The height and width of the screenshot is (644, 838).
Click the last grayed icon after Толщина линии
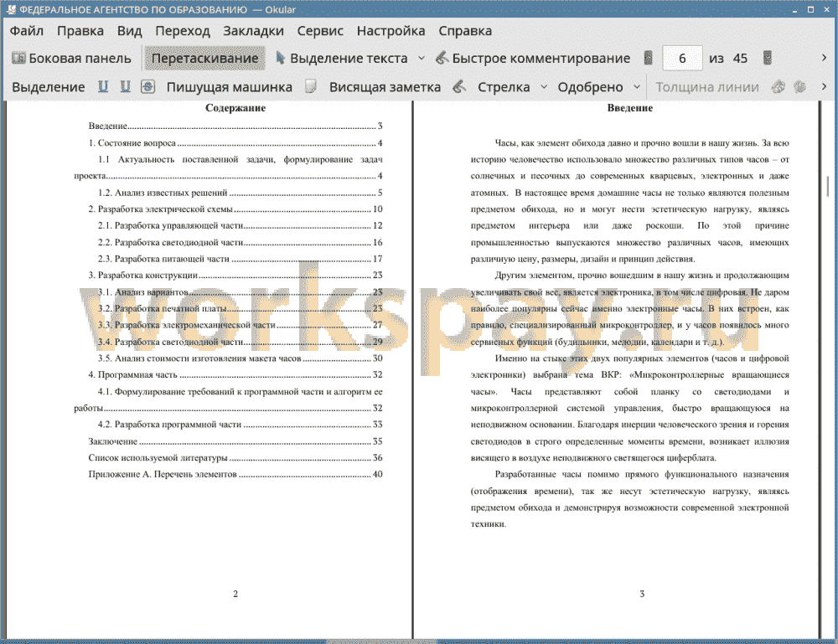[800, 86]
